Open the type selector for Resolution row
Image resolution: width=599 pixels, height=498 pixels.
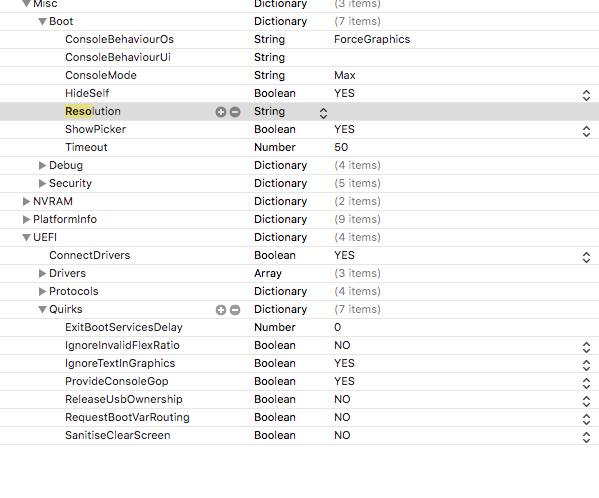pos(323,113)
